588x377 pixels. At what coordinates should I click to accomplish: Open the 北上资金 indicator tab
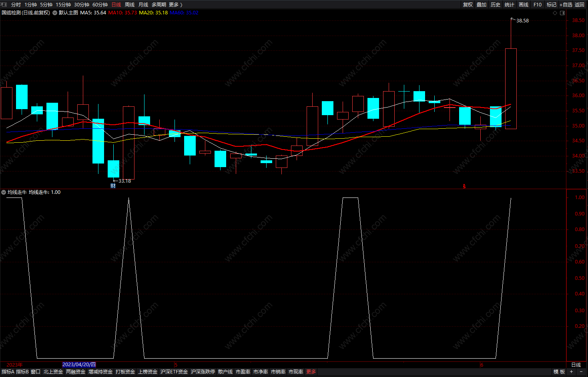[53, 372]
